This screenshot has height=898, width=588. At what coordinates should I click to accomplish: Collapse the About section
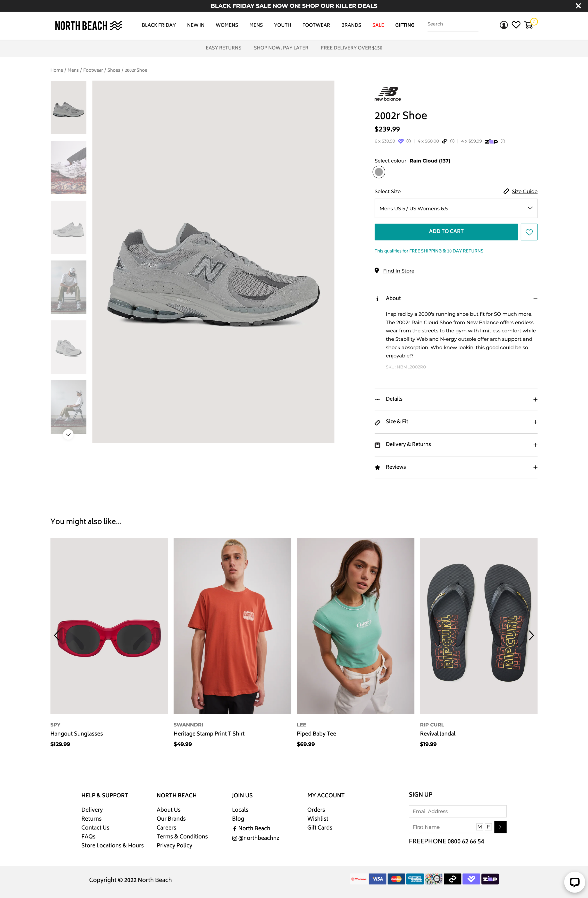pos(535,298)
